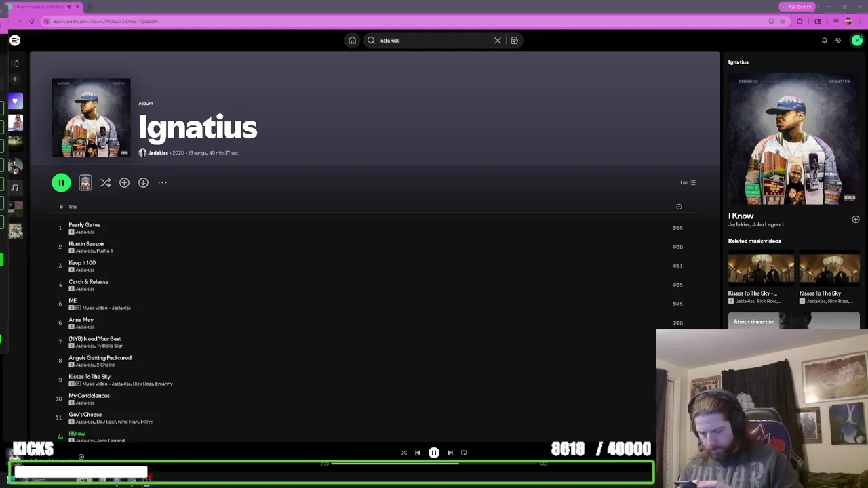Toggle shuffle in the player bar
Screen dimensions: 868x488
click(404, 453)
